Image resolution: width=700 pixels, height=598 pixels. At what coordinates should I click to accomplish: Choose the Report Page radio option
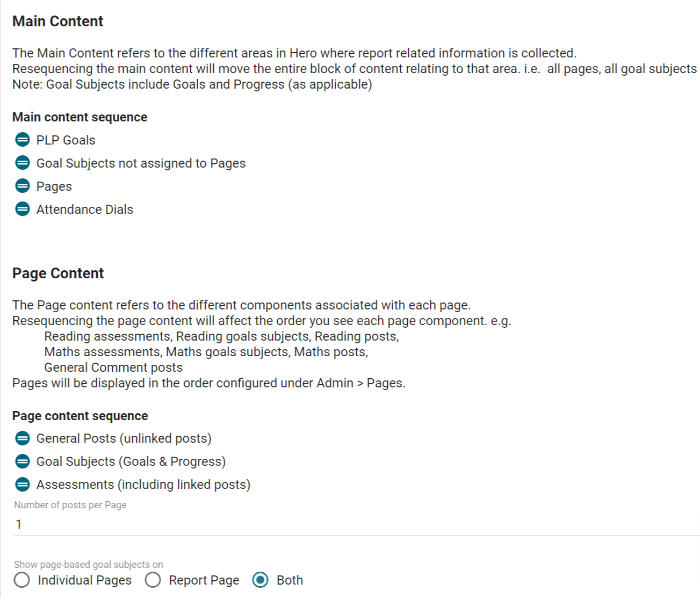(x=153, y=580)
